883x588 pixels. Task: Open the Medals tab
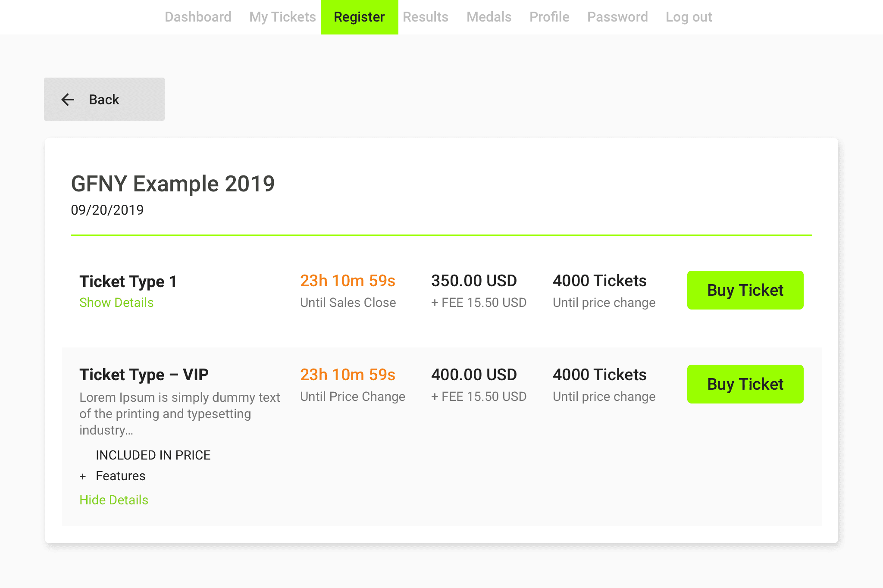[489, 17]
